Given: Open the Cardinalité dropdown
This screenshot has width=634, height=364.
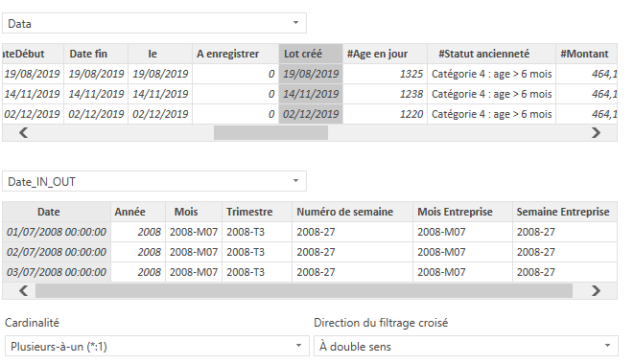Looking at the screenshot, I should pyautogui.click(x=157, y=346).
